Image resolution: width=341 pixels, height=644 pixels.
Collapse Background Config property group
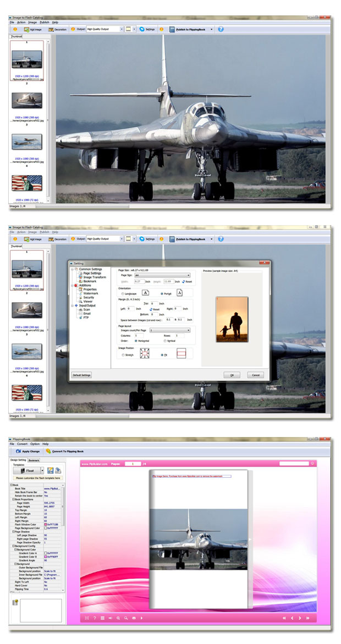(x=13, y=546)
